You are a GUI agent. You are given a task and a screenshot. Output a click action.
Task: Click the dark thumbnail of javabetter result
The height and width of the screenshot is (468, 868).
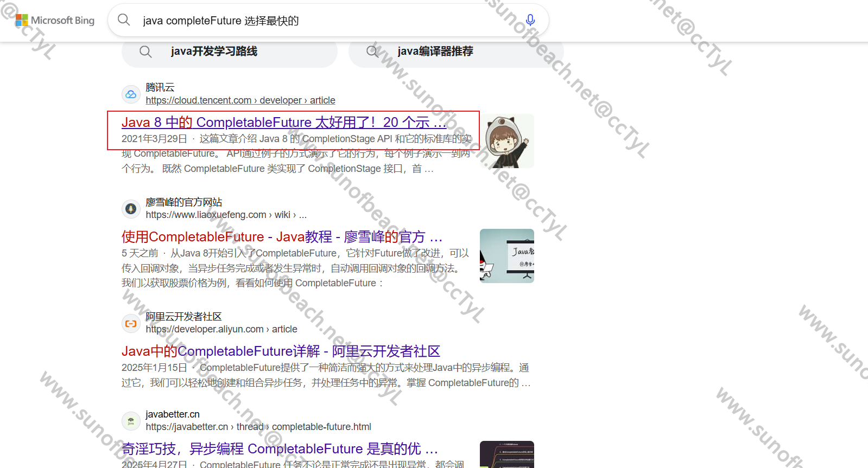point(507,454)
